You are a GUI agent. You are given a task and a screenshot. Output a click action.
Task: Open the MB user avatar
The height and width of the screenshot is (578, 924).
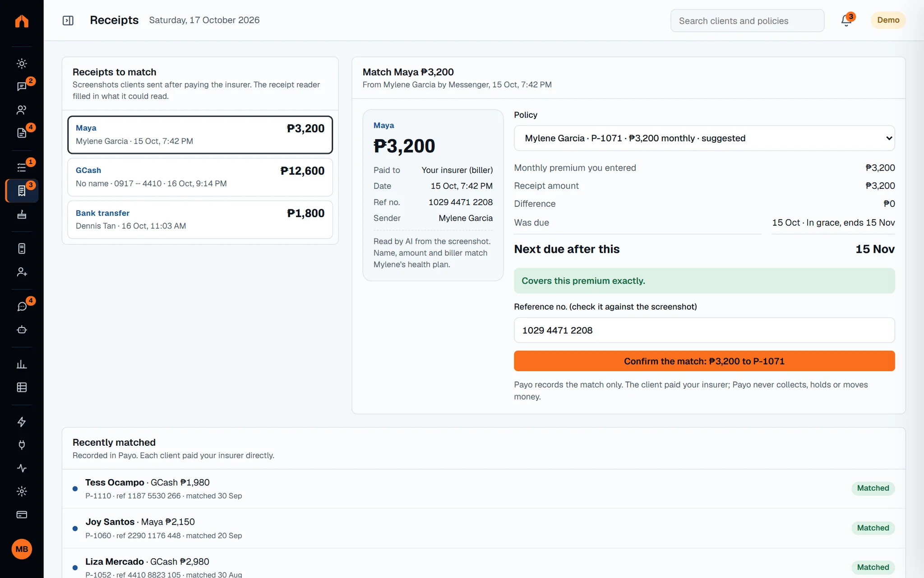22,549
